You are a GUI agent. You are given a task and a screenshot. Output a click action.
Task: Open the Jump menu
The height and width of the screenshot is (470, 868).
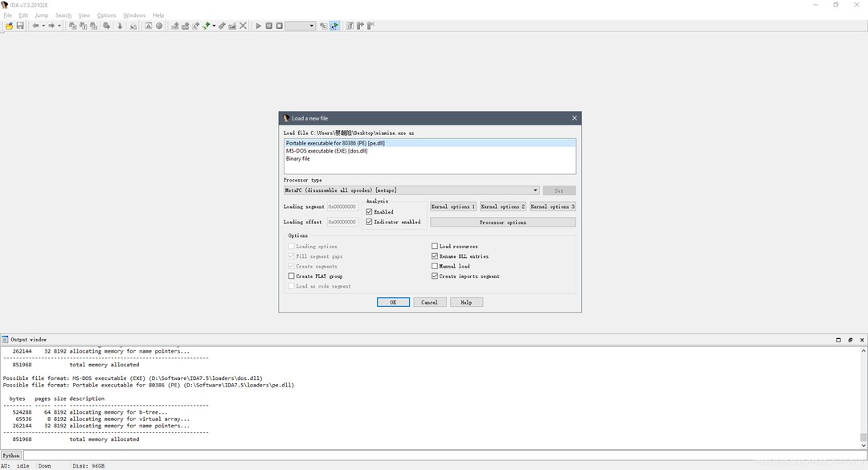(42, 15)
